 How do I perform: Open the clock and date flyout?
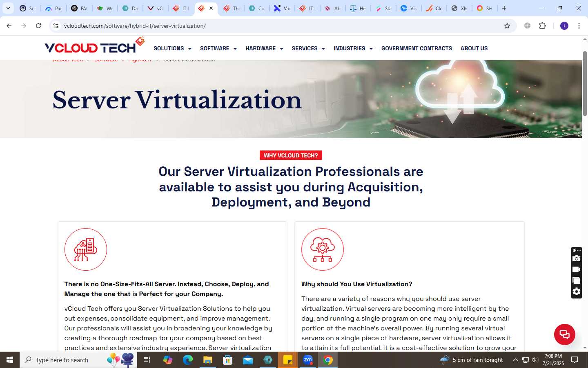click(x=553, y=360)
